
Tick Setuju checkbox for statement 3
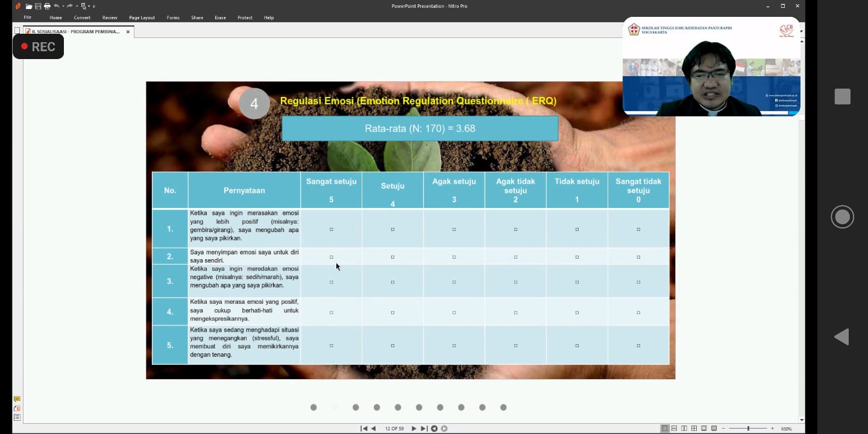(392, 282)
